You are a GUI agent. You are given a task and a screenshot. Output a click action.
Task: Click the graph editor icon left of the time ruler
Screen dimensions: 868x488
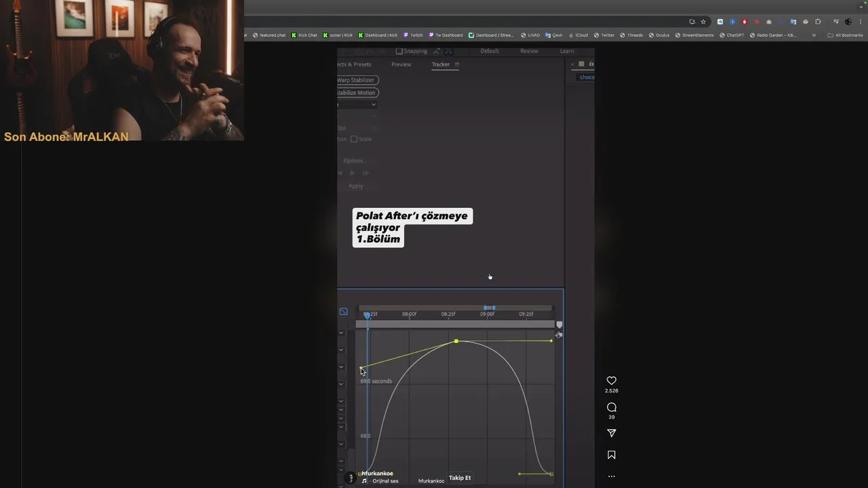pyautogui.click(x=344, y=312)
